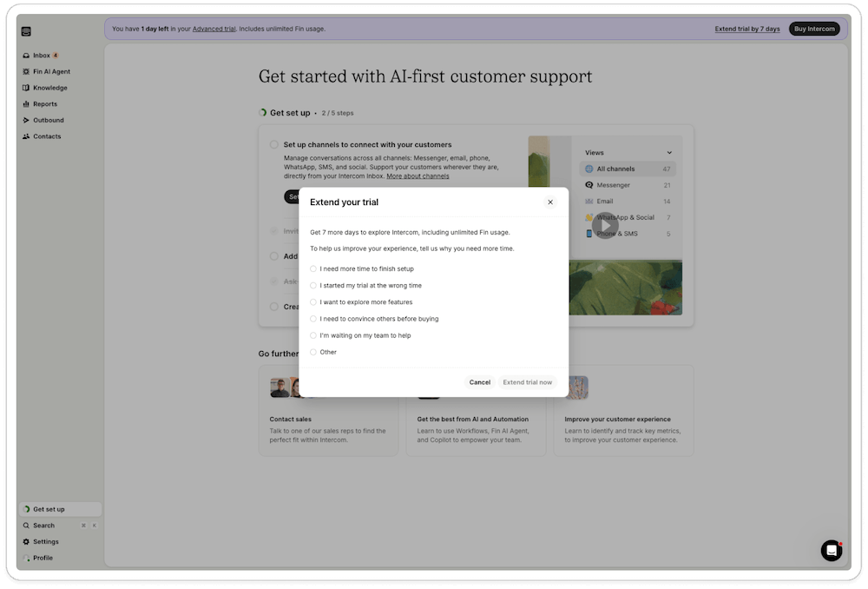
Task: Click Extend trial now button
Action: tap(527, 382)
